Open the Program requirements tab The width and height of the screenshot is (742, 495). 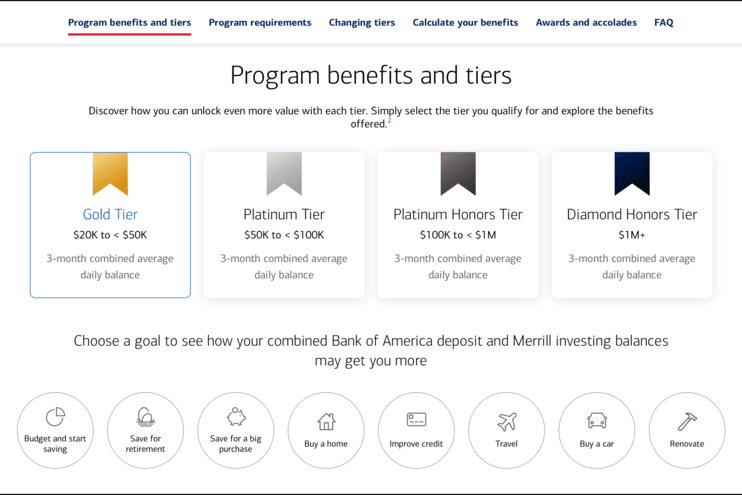click(260, 22)
